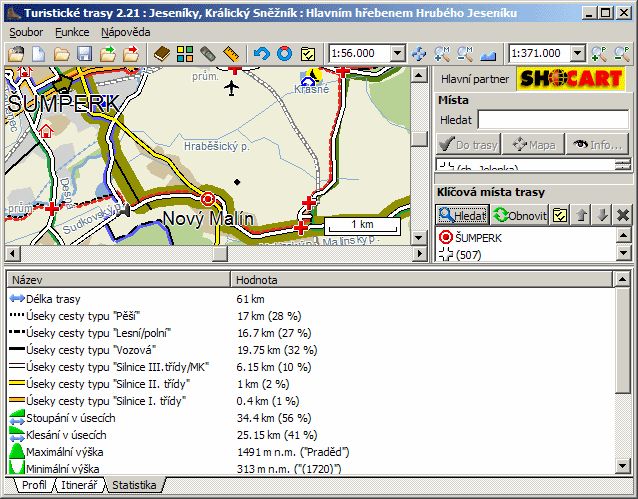The image size is (638, 499).
Task: Click the red lifebuoy ring icon
Action: (285, 53)
